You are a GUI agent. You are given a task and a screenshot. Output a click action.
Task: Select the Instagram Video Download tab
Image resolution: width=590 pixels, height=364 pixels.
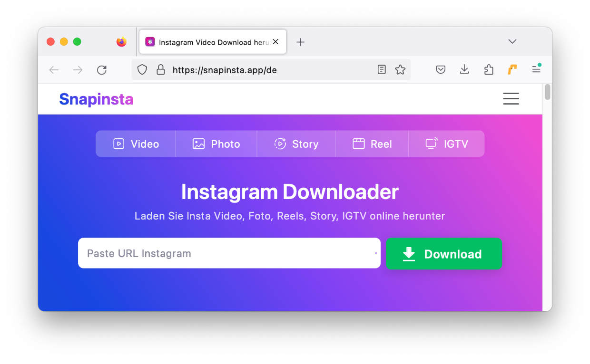[213, 42]
